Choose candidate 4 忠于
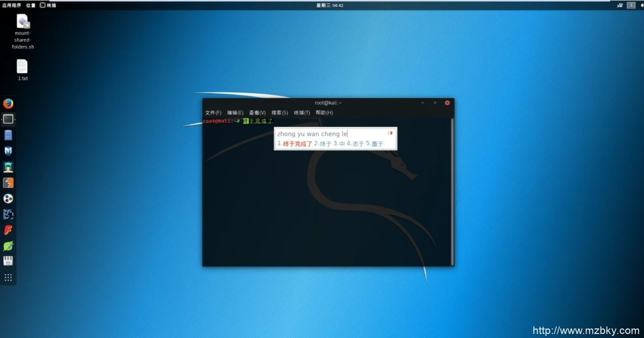Viewport: 644px width, 338px height. tap(355, 144)
